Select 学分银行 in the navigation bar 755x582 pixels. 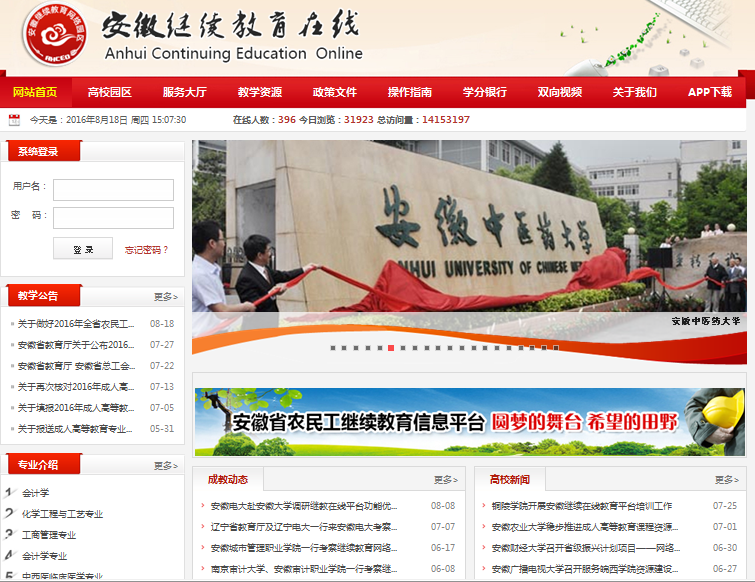pos(485,92)
